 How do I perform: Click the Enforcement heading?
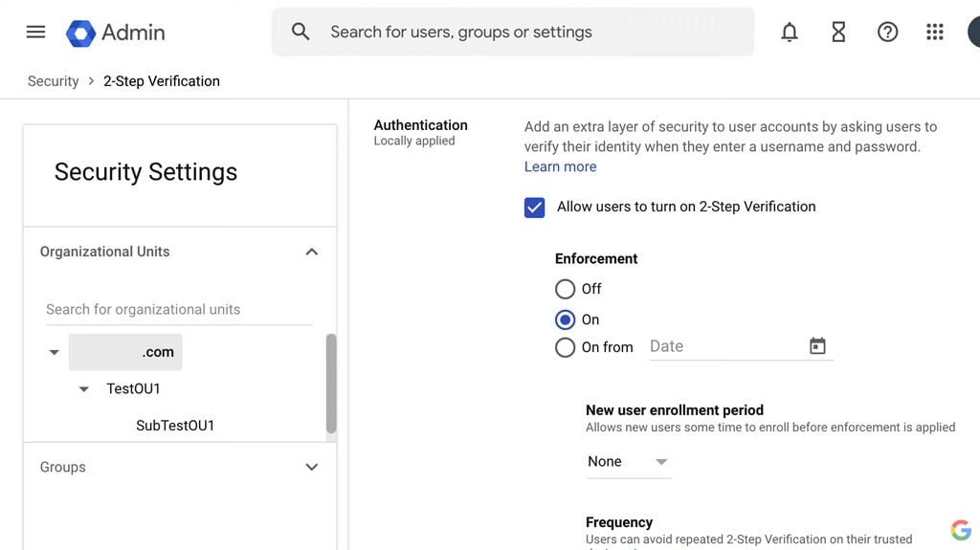tap(596, 259)
